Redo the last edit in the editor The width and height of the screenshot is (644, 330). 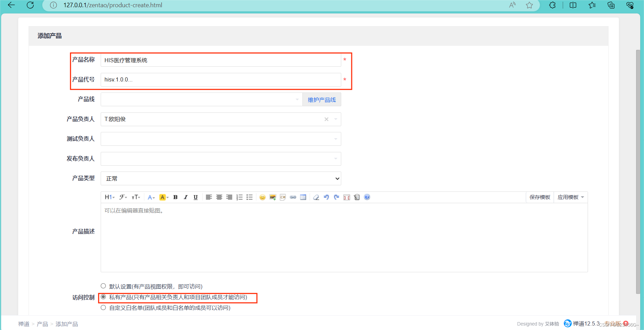[x=336, y=197]
